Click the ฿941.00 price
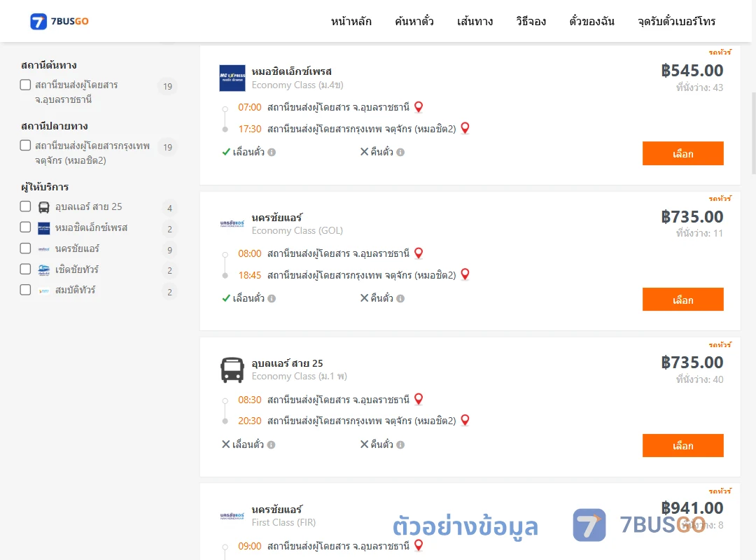 [692, 508]
